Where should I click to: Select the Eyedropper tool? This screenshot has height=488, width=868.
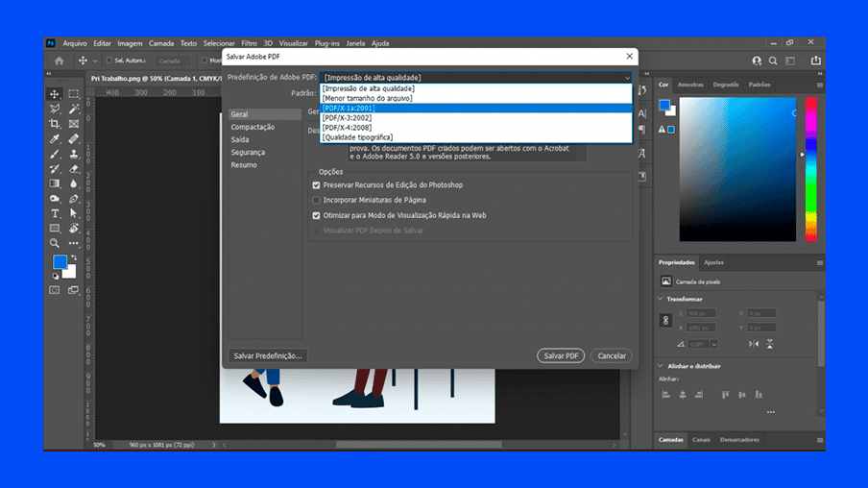55,139
